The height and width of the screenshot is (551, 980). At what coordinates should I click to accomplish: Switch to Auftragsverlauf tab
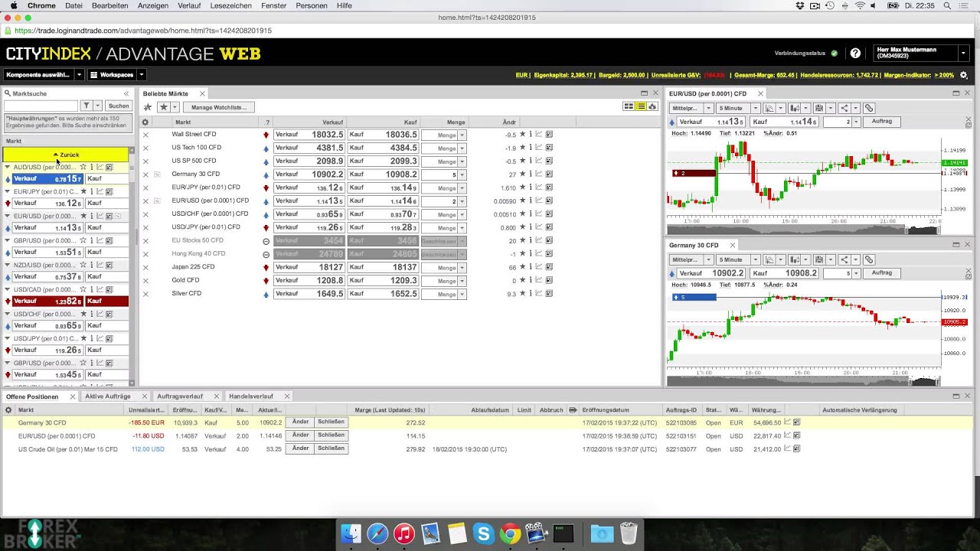(180, 396)
